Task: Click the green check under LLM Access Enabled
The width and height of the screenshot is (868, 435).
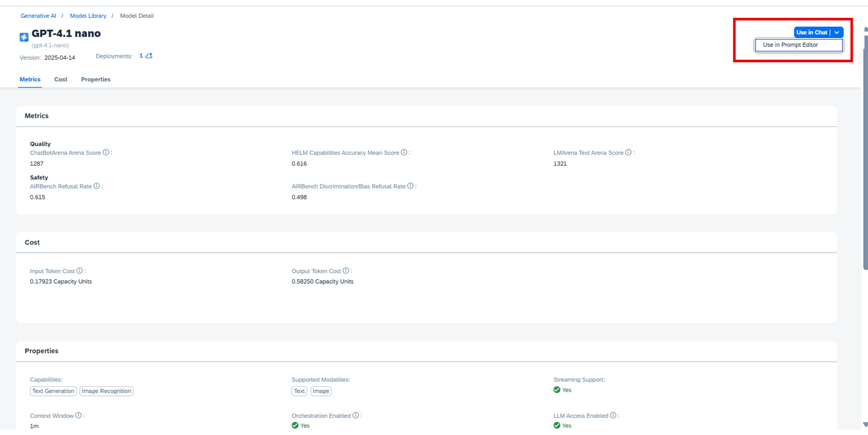Action: click(557, 425)
